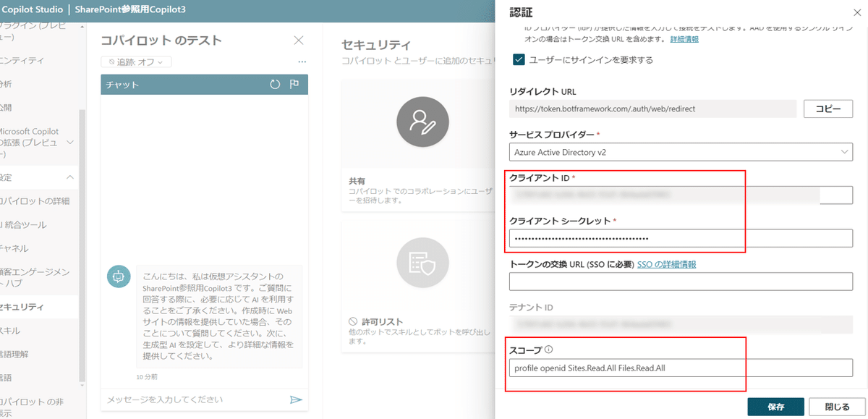The image size is (868, 419).
Task: Click the クライアント シークレット field
Action: 681,238
